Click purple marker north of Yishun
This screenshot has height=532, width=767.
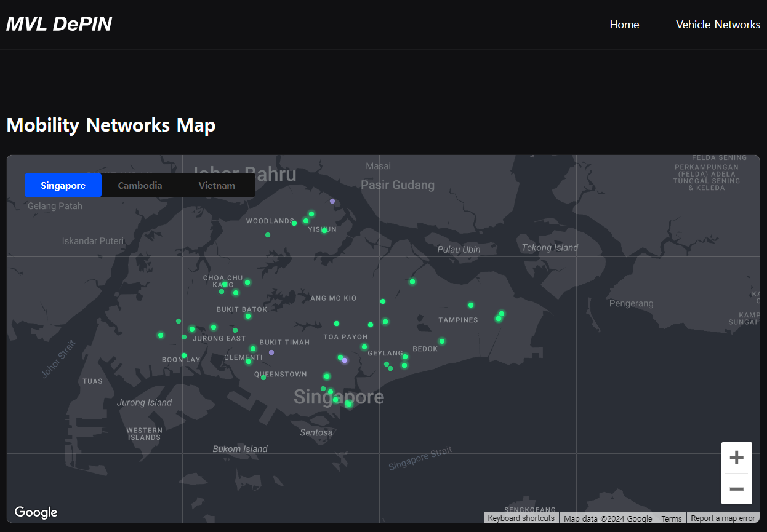(x=332, y=201)
